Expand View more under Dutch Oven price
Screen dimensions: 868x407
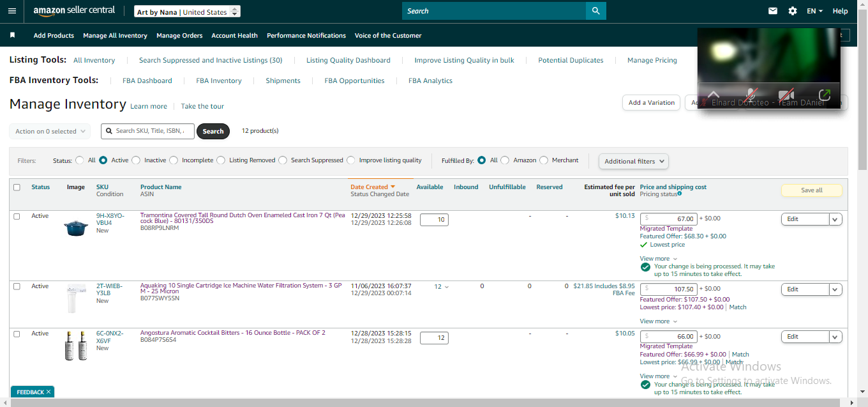tap(659, 259)
